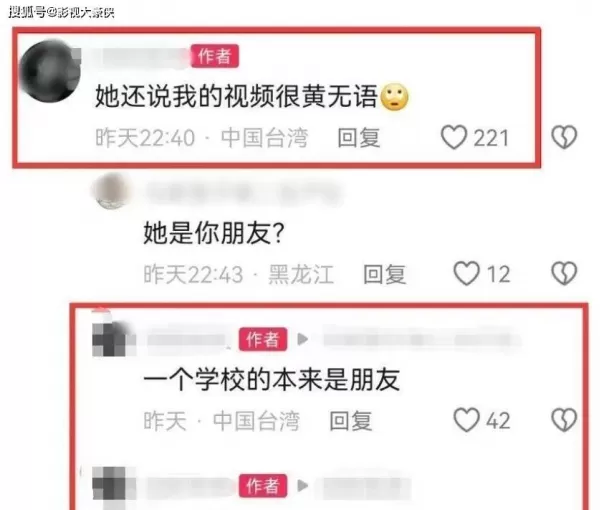Like the comment with 221 likes

pos(454,137)
